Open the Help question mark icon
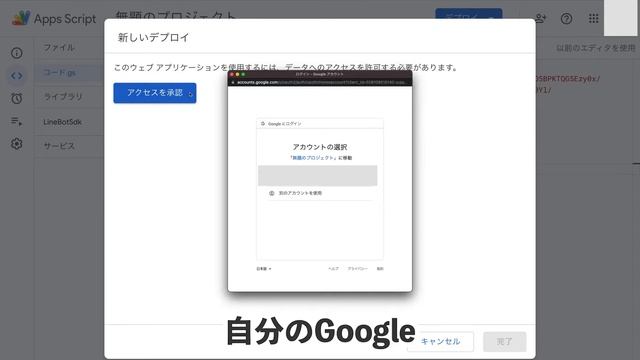 (x=566, y=18)
